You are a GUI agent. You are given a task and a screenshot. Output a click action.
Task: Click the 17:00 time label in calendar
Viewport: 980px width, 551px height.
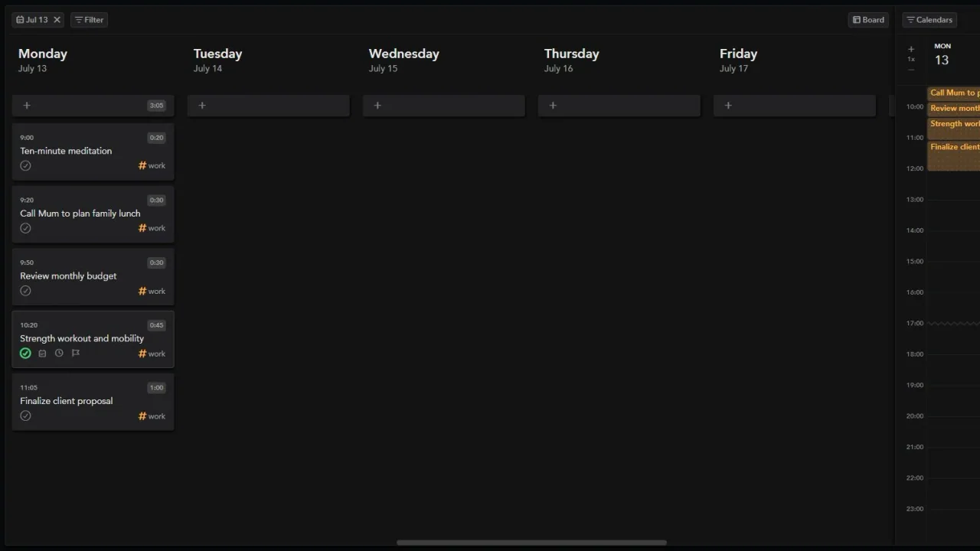click(x=915, y=324)
